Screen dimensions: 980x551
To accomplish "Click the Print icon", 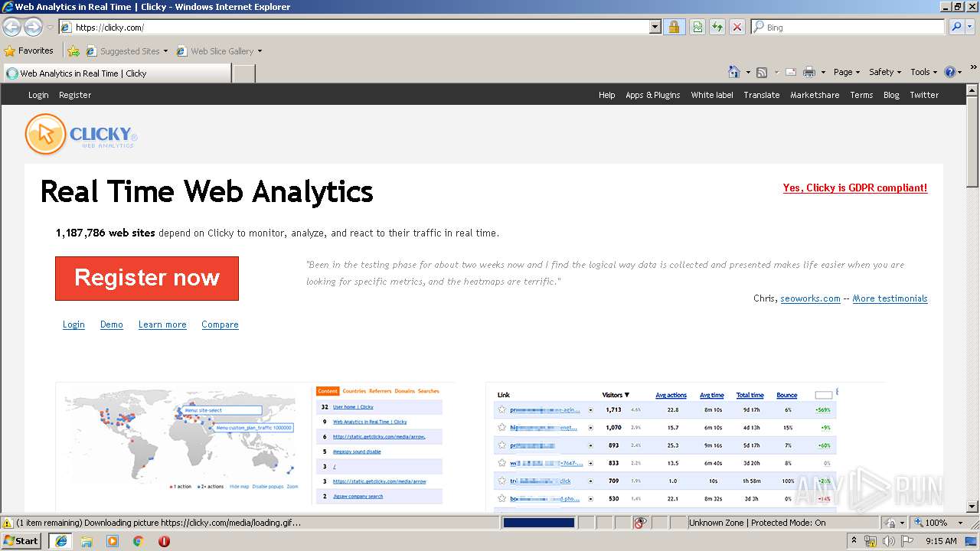I will pos(808,72).
